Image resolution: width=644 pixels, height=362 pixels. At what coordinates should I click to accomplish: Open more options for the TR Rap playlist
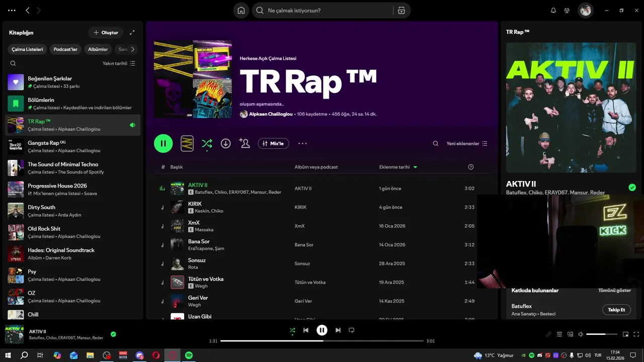click(x=302, y=143)
